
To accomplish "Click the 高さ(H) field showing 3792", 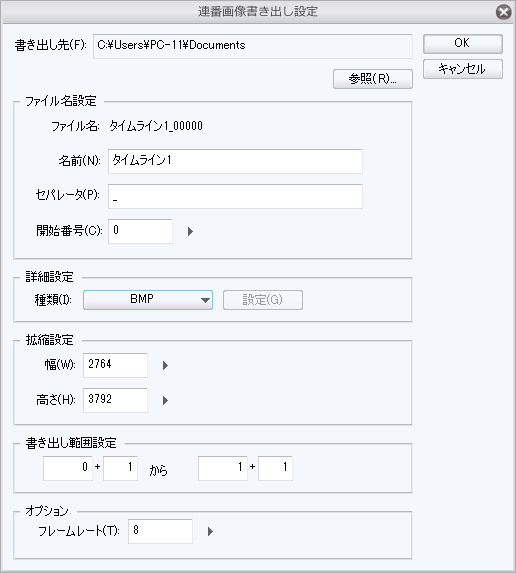I will click(x=115, y=400).
